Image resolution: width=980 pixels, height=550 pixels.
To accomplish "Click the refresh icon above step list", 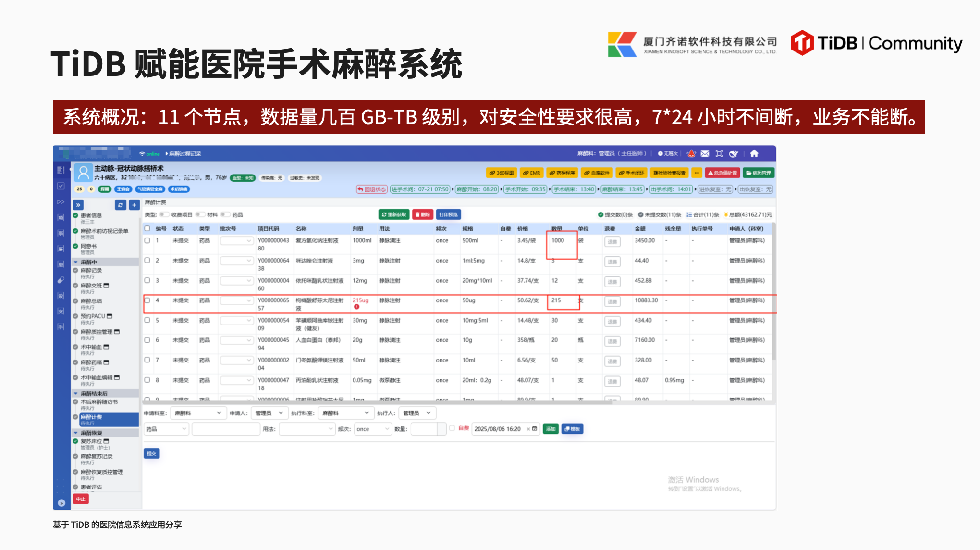I will (x=120, y=205).
